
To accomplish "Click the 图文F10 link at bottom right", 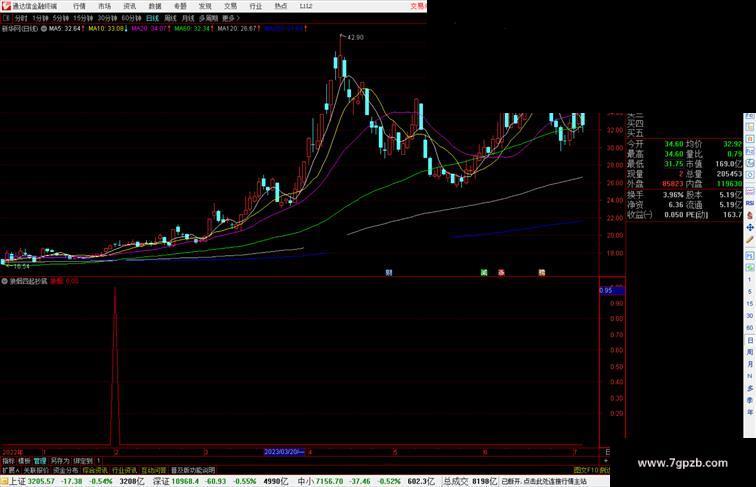I will [586, 470].
